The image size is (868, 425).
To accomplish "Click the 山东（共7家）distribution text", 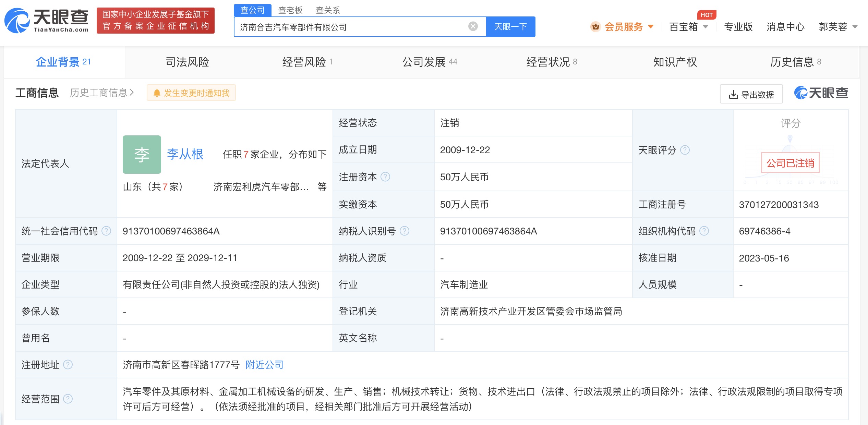I will point(153,187).
